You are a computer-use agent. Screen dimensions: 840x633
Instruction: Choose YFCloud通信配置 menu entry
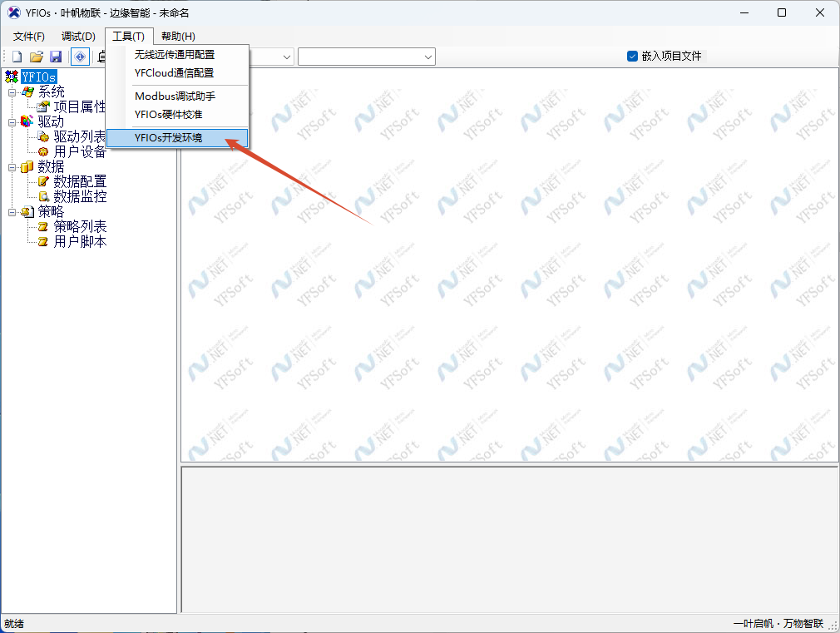click(x=177, y=73)
